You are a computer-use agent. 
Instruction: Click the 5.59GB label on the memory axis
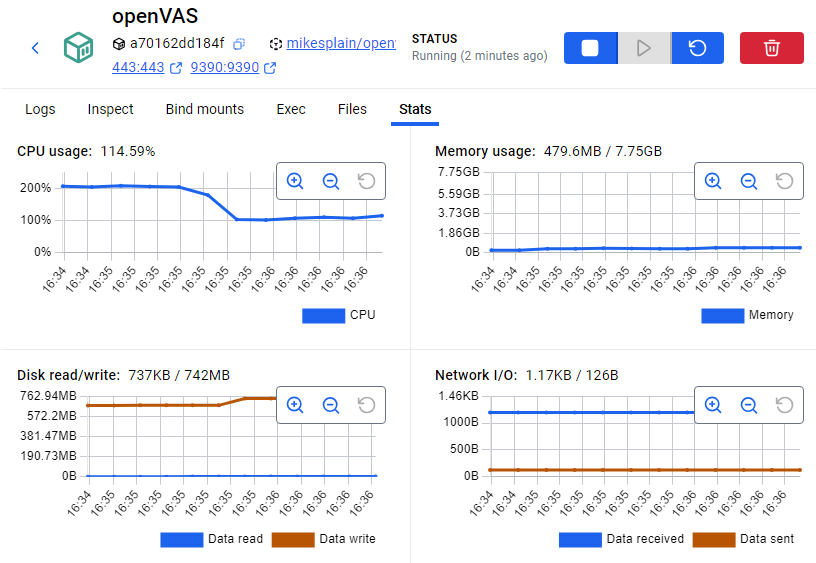[x=458, y=194]
